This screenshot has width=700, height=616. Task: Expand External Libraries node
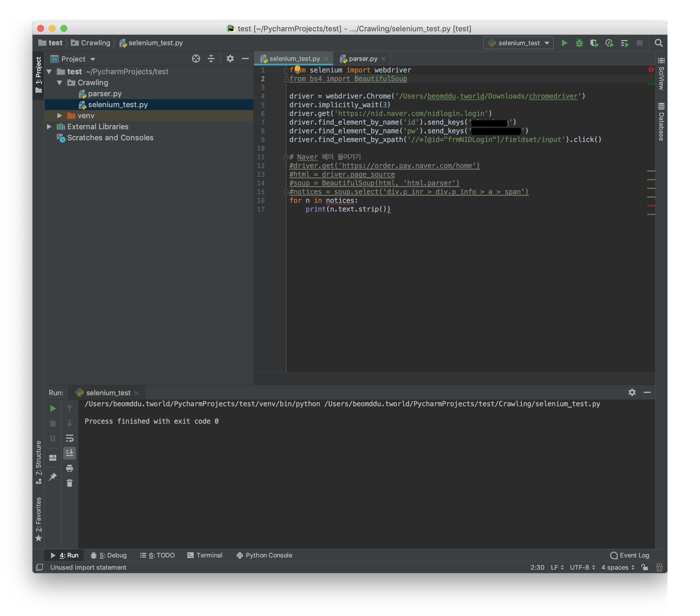click(49, 127)
